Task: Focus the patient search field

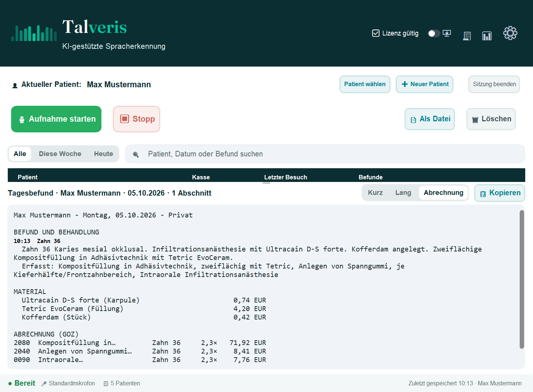Action: coord(325,154)
